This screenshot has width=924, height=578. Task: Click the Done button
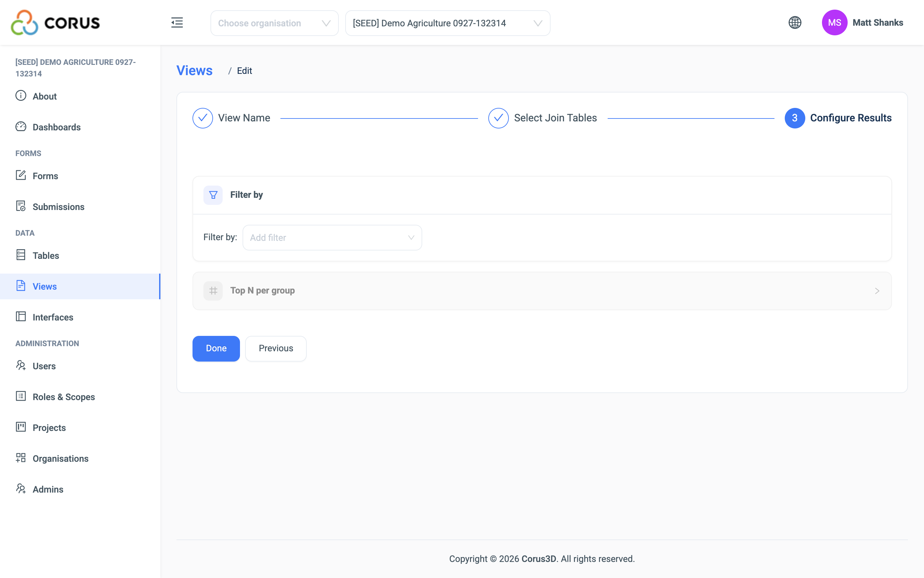216,348
